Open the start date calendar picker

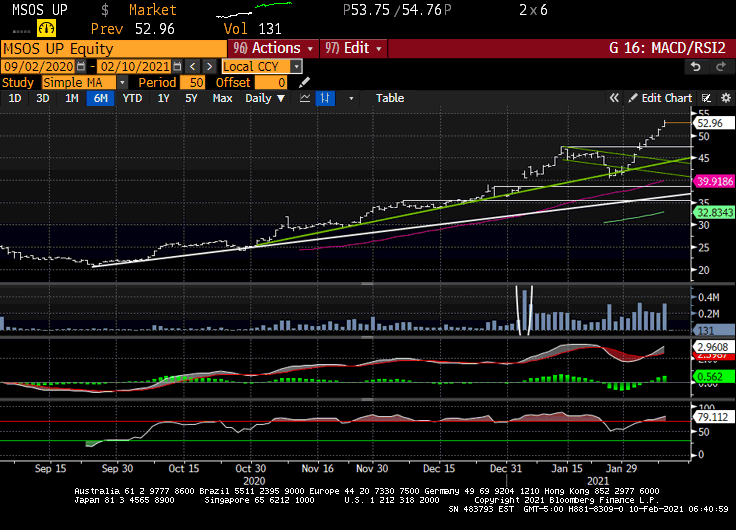81,66
